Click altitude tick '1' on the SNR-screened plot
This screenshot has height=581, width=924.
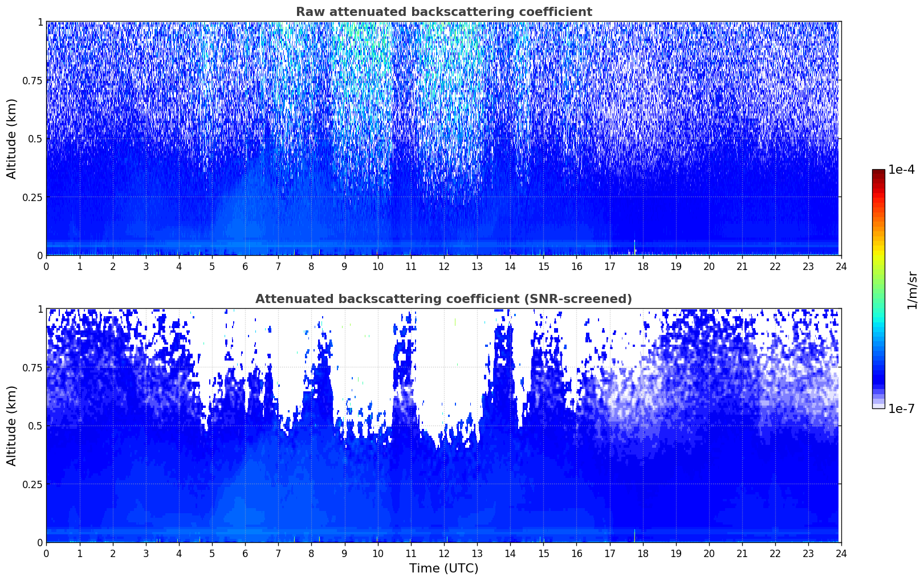(x=40, y=309)
